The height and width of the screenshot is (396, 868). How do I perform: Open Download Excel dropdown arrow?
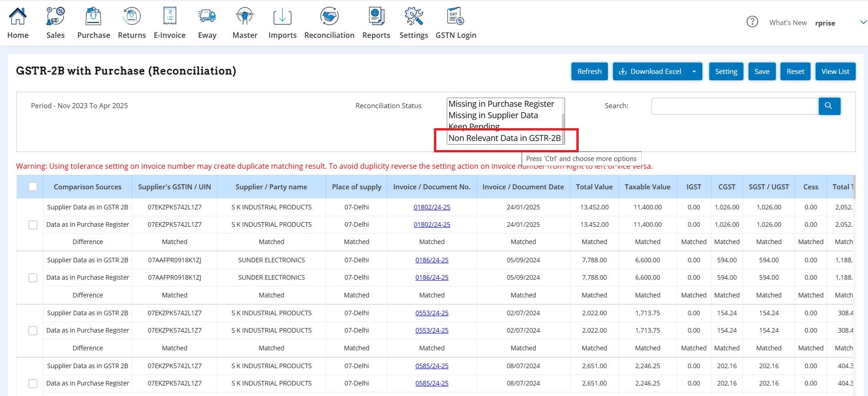click(694, 72)
